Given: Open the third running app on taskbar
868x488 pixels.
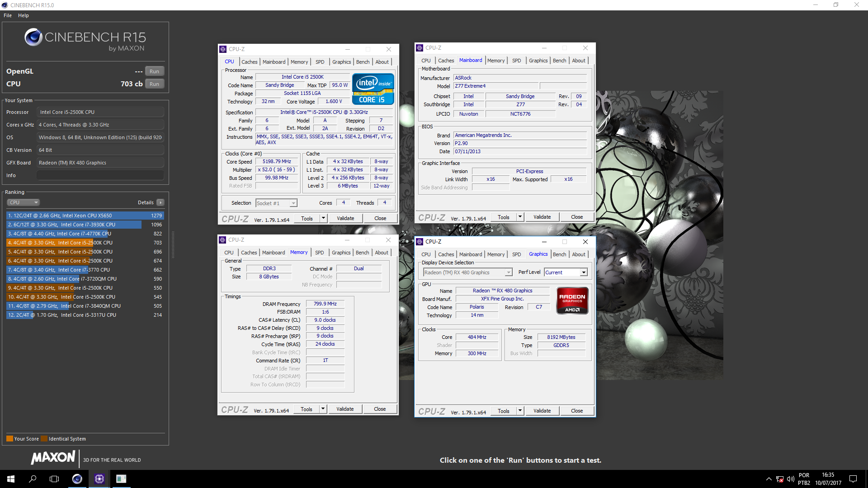Looking at the screenshot, I should point(121,479).
